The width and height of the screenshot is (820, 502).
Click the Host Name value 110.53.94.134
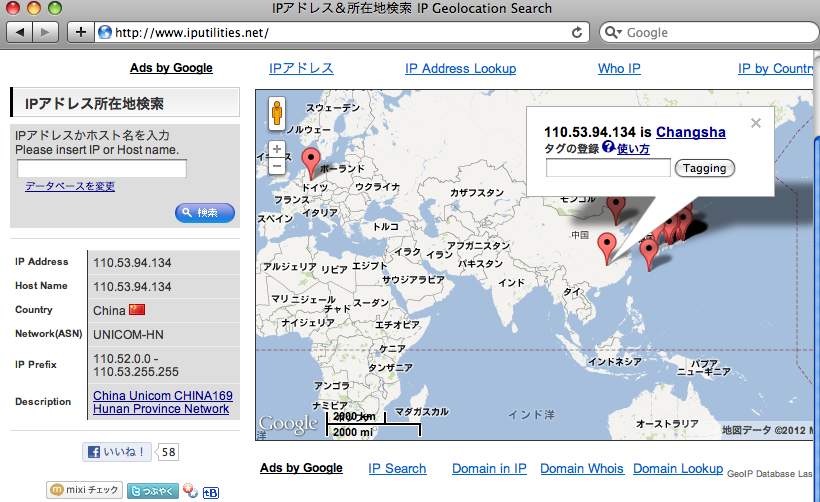tap(132, 287)
